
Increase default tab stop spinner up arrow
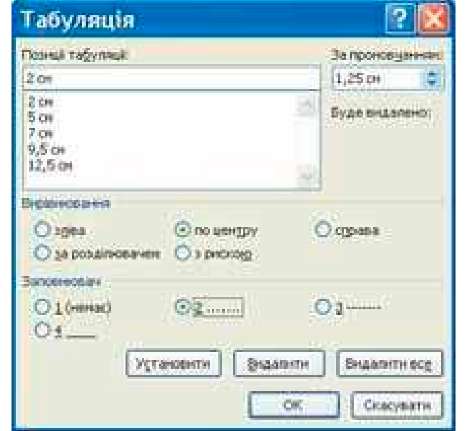tap(432, 74)
